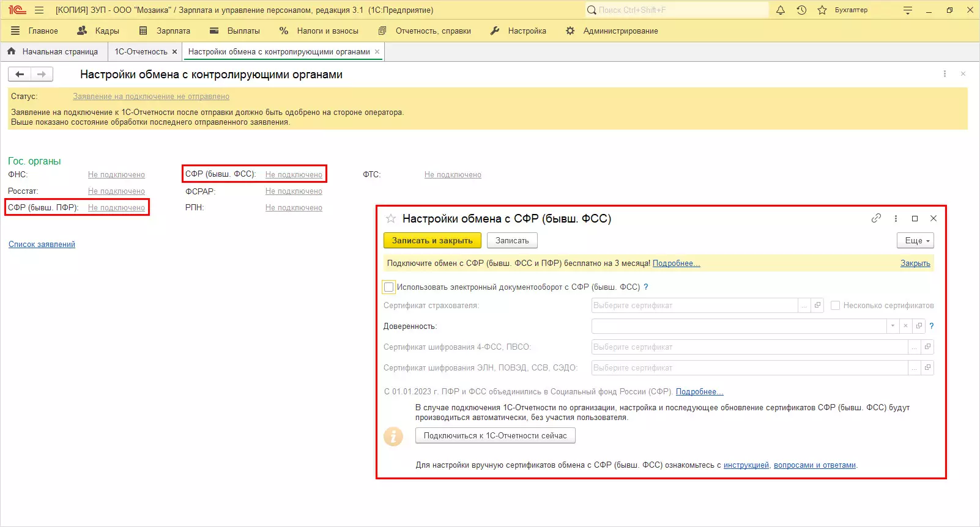This screenshot has height=527, width=980.
Task: Open the инструкцией link
Action: click(x=746, y=465)
